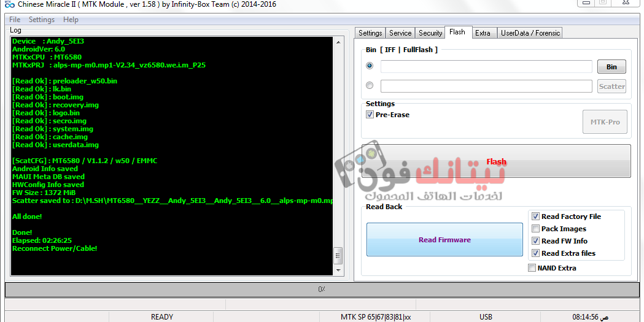Click the Log panel label

(x=15, y=30)
